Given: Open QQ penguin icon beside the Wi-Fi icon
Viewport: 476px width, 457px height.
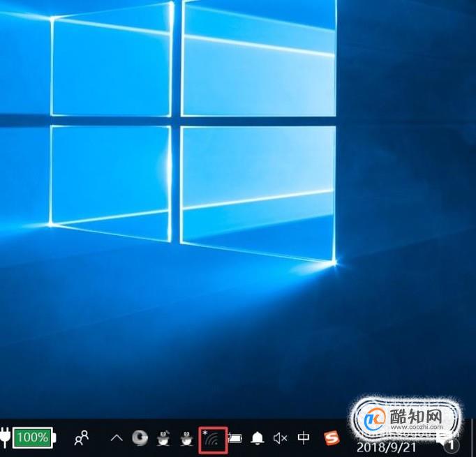Looking at the screenshot, I should click(186, 438).
